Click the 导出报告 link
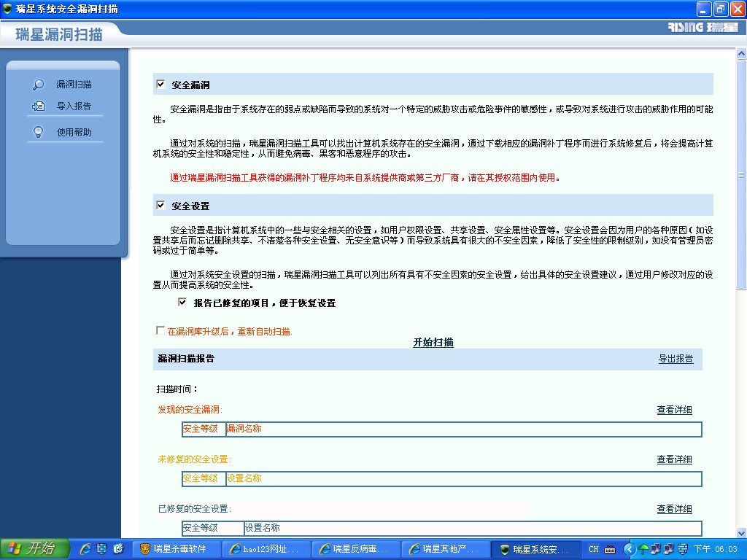This screenshot has height=560, width=747. [x=676, y=359]
